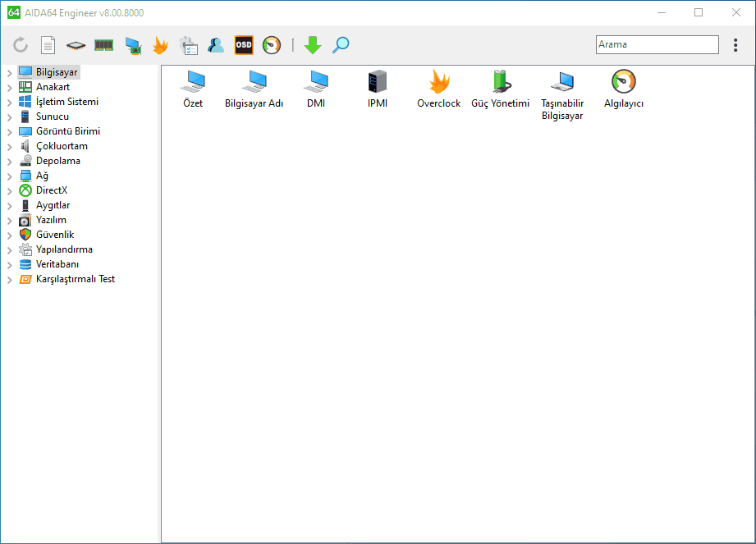Click the green download arrow icon

[313, 45]
